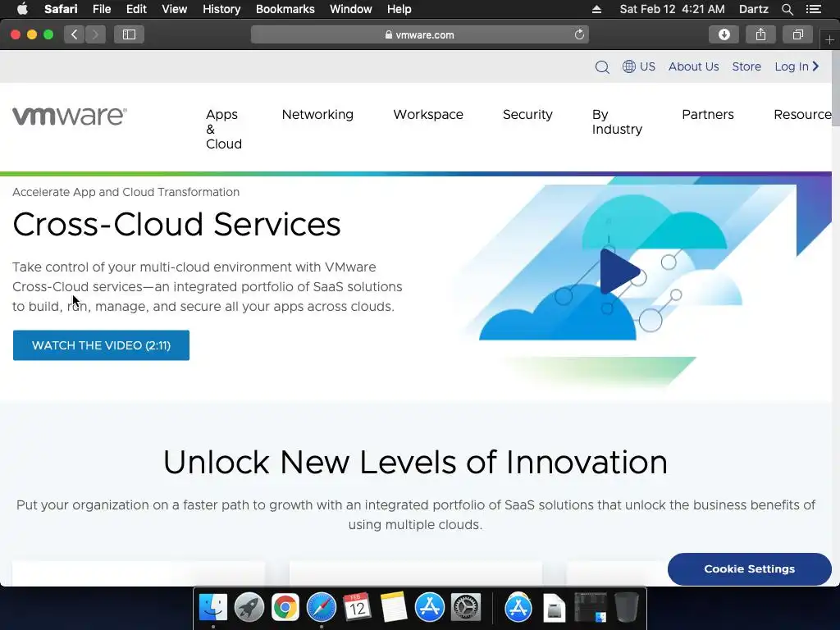Open the Share sheet icon
The width and height of the screenshot is (840, 630).
point(760,34)
